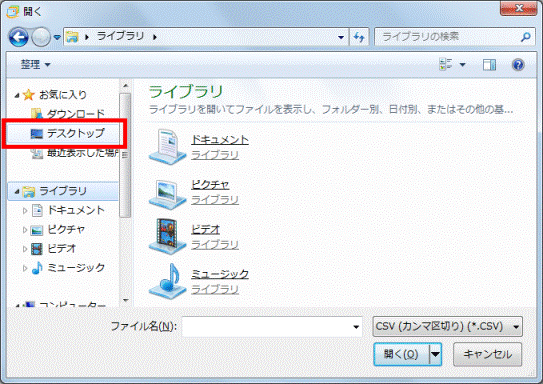Click the ドキュメント library large icon

[167, 146]
